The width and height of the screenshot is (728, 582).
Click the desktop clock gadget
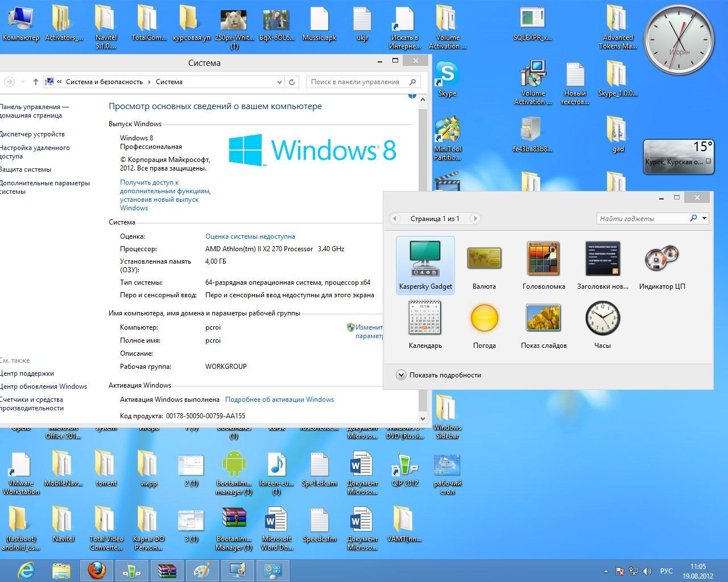[x=679, y=40]
